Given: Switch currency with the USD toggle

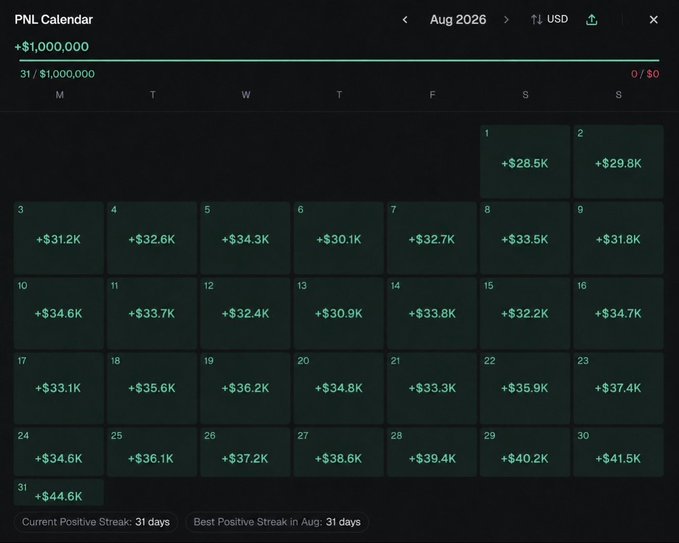Looking at the screenshot, I should [550, 19].
